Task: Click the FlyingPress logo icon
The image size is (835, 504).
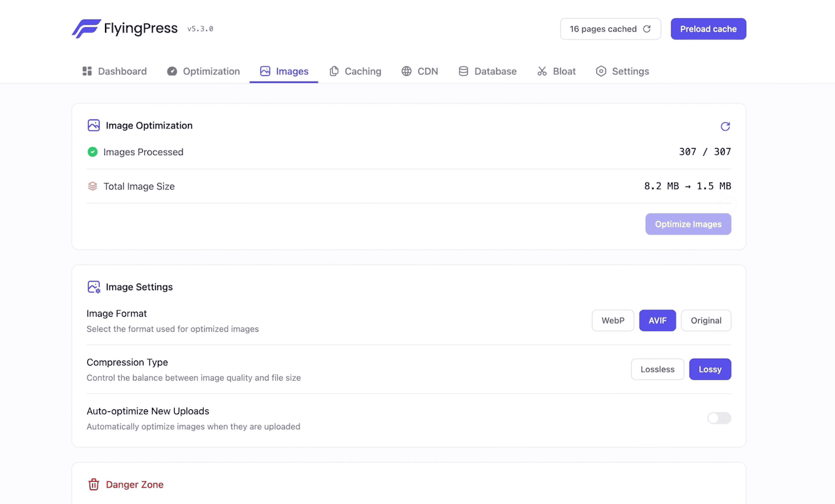Action: point(85,29)
